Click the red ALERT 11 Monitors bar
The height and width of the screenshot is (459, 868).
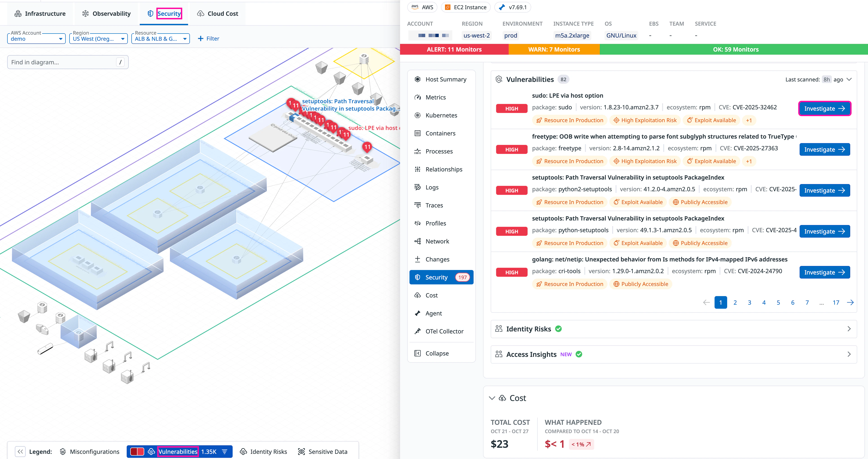(454, 49)
